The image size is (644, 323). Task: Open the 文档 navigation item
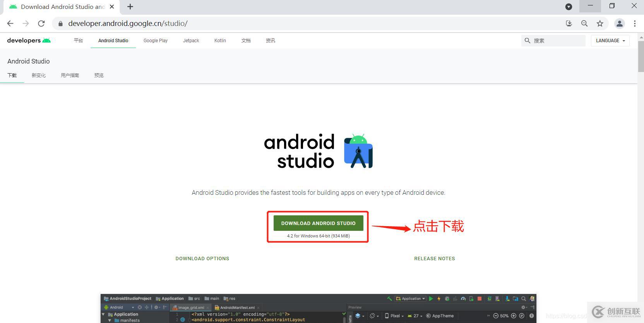tap(246, 40)
